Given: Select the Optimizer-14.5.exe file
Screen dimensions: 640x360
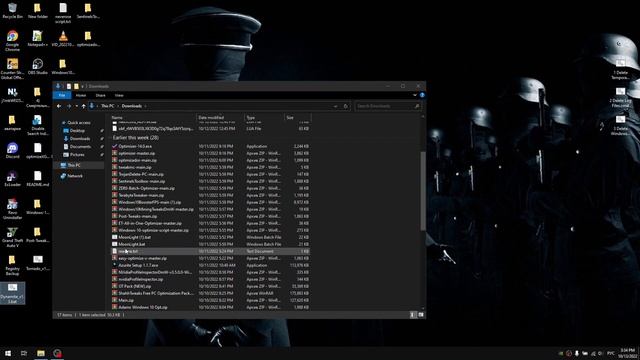Looking at the screenshot, I should pos(135,146).
